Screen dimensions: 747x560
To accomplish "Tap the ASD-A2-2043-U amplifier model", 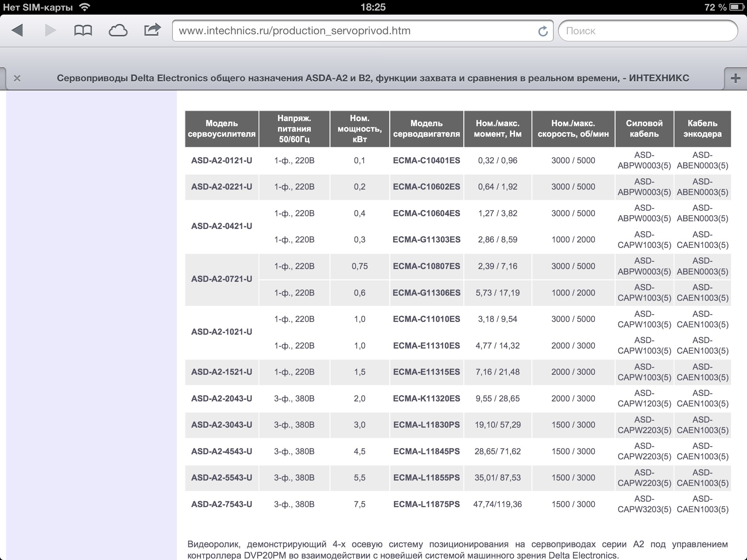I will tap(222, 398).
